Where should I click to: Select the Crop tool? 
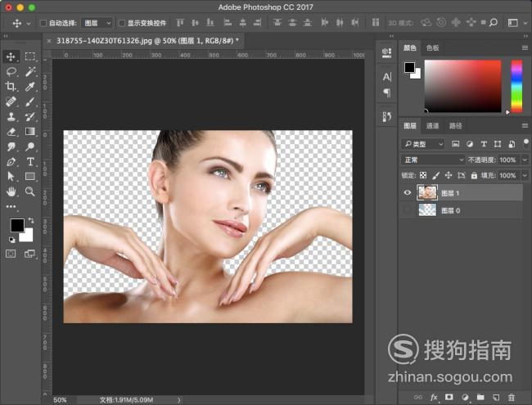coord(11,87)
